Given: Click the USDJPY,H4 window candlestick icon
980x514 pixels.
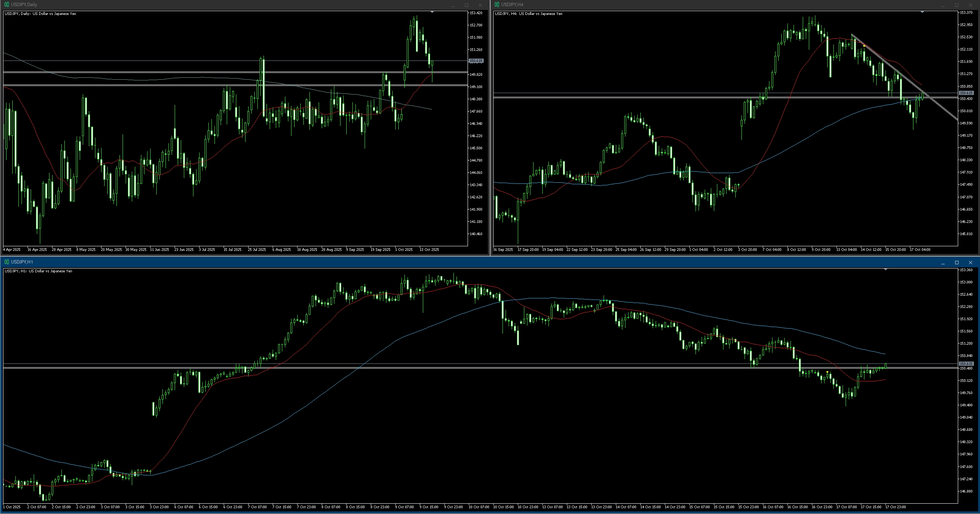Looking at the screenshot, I should click(497, 5).
